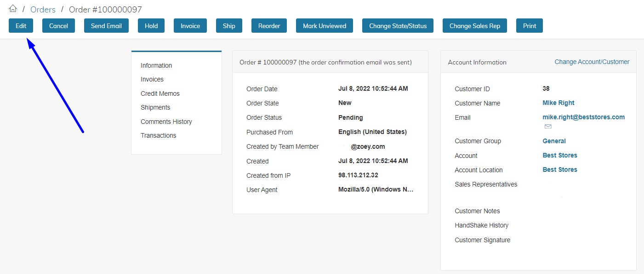
Task: Open Best Stores link in the Account row
Action: pos(560,155)
